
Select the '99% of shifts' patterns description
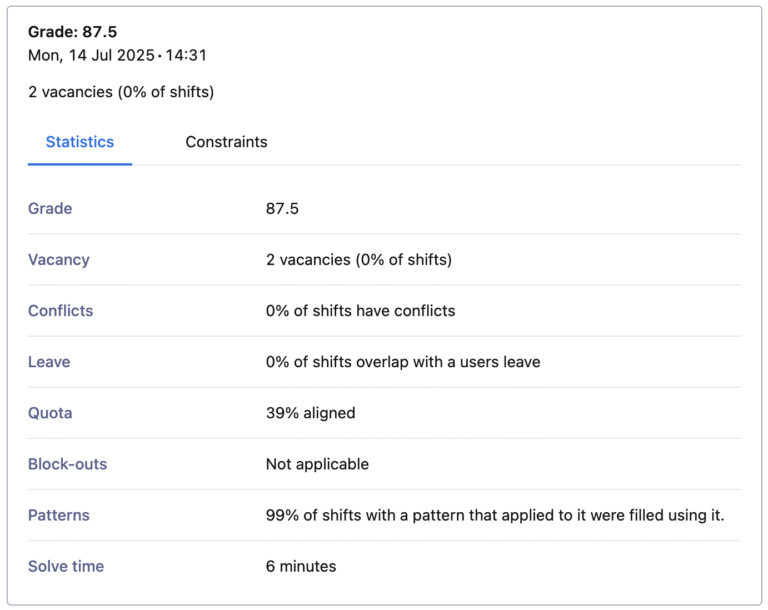click(494, 515)
